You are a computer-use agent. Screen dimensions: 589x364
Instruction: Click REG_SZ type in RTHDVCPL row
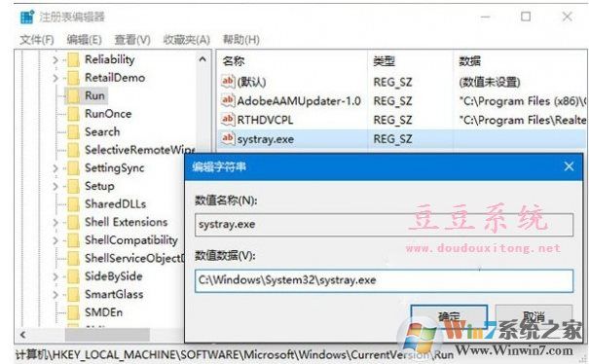(392, 121)
